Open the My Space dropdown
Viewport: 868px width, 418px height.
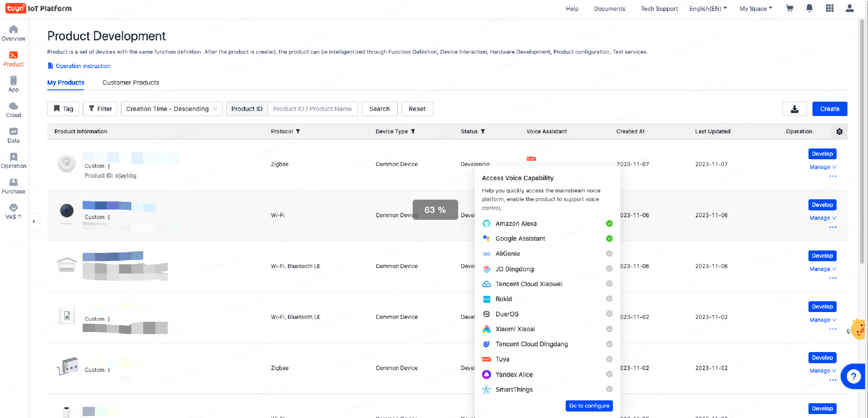click(x=756, y=8)
